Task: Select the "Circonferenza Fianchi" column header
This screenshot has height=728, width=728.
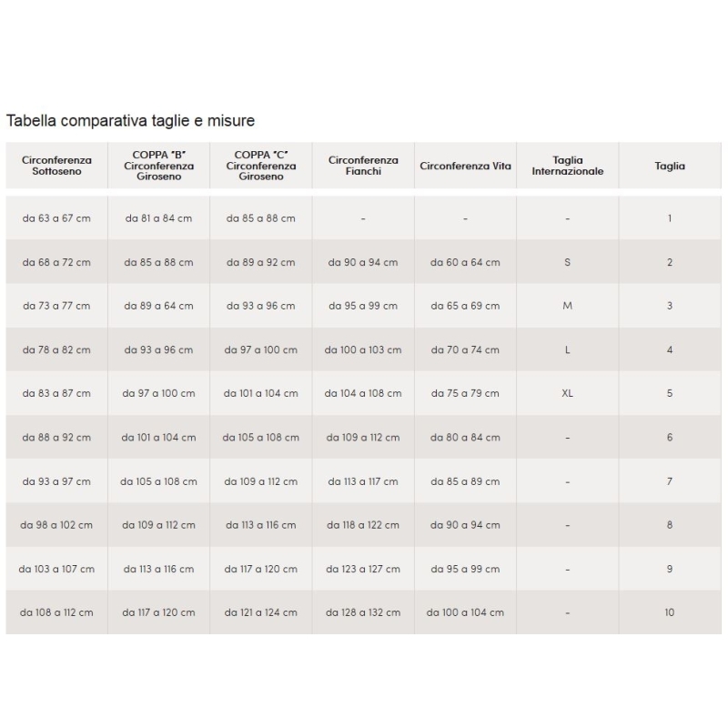Action: pyautogui.click(x=363, y=166)
